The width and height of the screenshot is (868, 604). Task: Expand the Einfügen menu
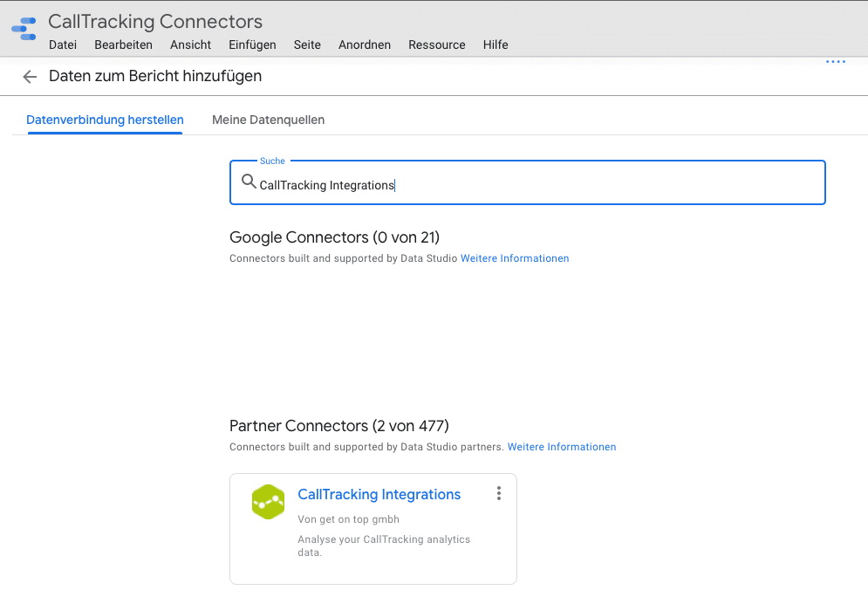pos(252,45)
